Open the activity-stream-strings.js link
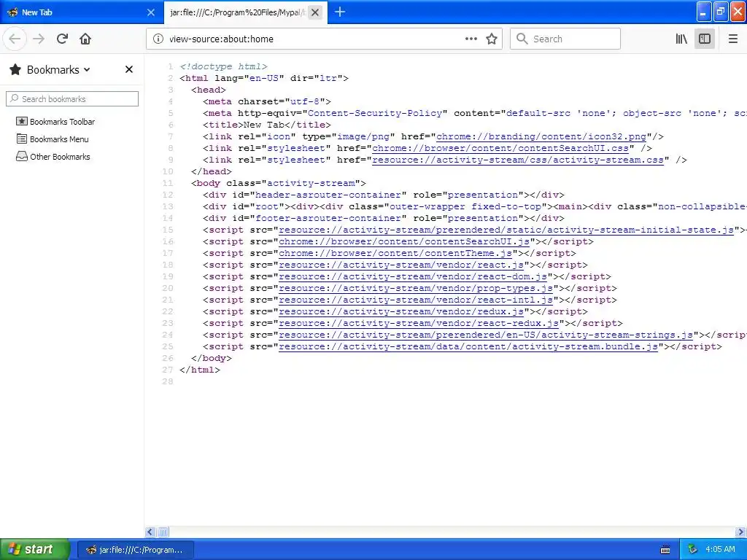 486,335
